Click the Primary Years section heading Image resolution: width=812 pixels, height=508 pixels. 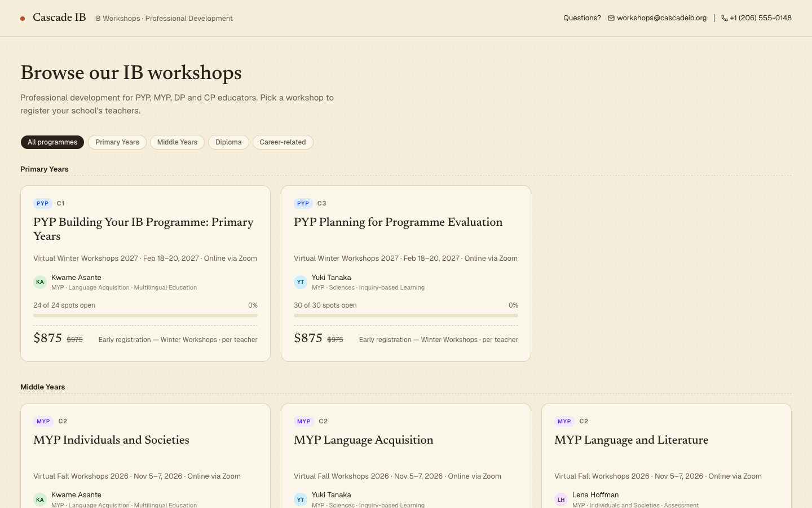point(45,169)
